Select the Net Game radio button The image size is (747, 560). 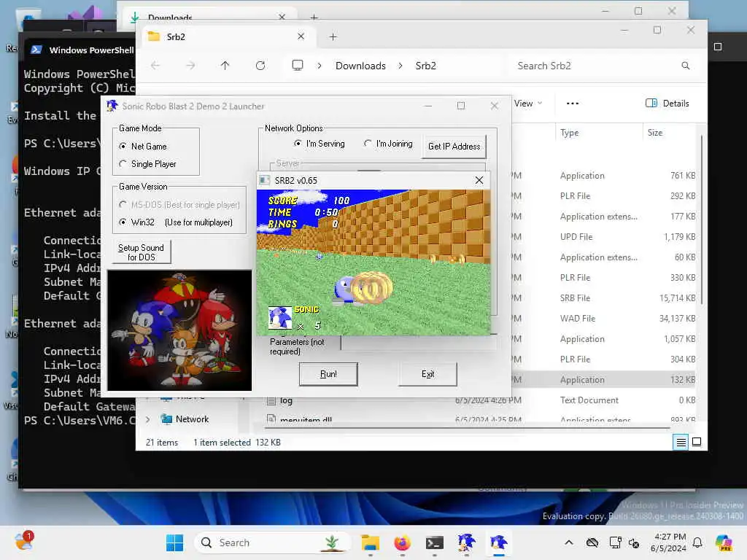123,146
